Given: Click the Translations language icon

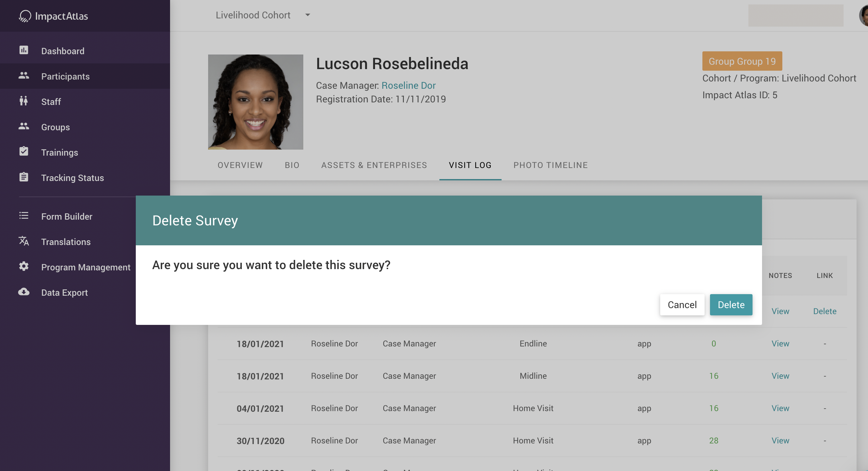Looking at the screenshot, I should coord(23,241).
